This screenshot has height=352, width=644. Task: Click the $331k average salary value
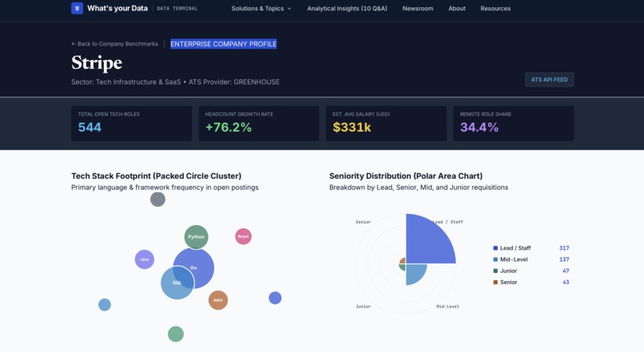click(352, 127)
